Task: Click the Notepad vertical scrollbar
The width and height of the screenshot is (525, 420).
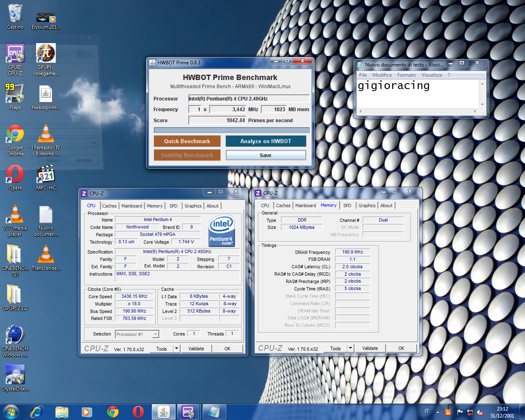Action: tap(482, 94)
